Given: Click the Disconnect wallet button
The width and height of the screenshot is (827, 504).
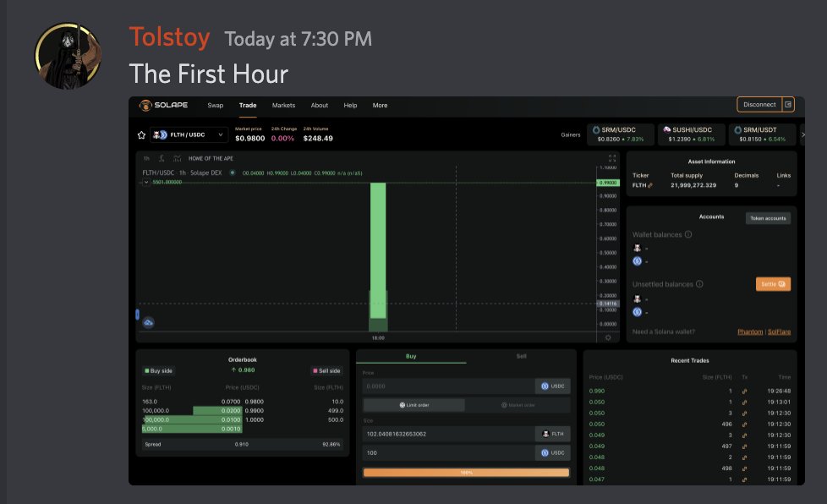Looking at the screenshot, I should click(759, 104).
